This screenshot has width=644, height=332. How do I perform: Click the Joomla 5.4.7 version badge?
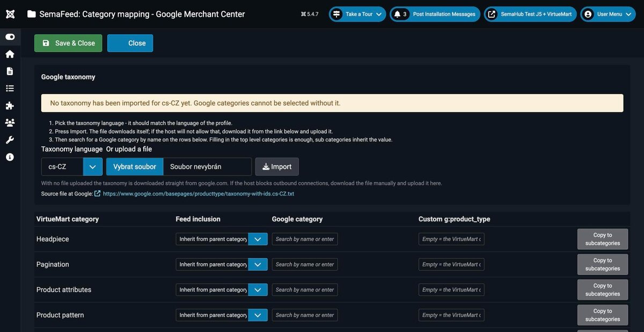pos(310,14)
